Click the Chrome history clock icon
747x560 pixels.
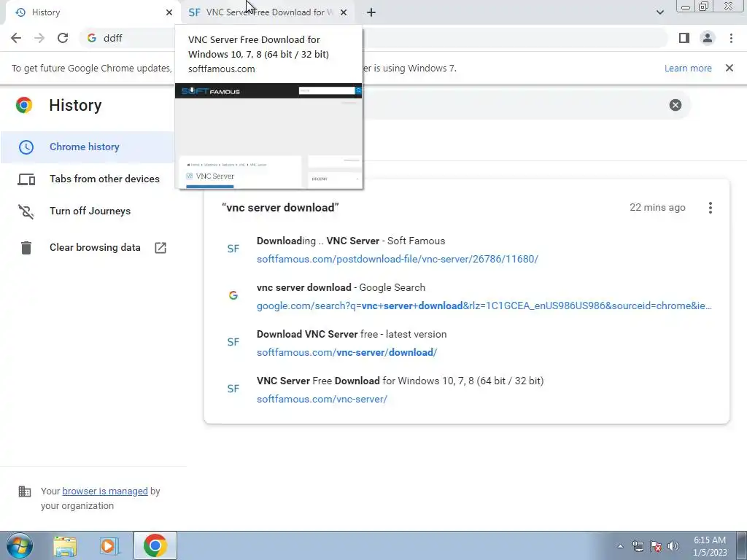(x=26, y=147)
